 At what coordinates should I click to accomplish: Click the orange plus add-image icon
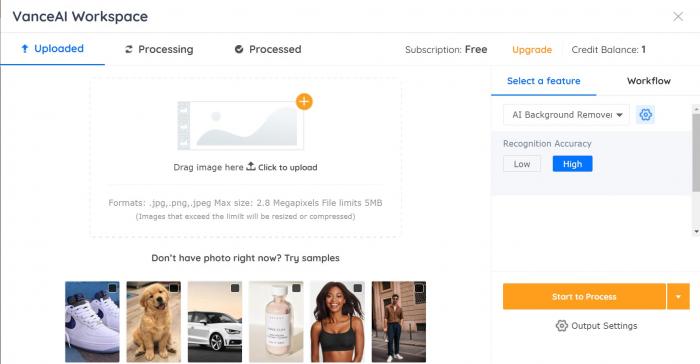[x=304, y=101]
